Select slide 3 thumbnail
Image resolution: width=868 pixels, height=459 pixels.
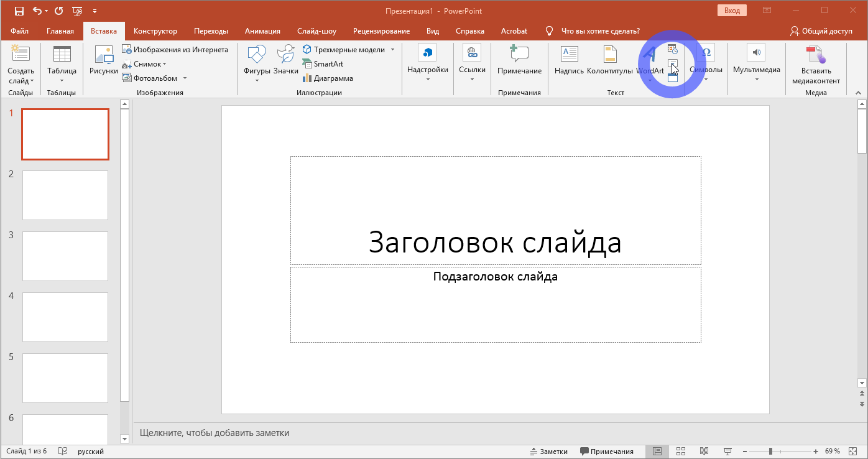click(x=65, y=256)
